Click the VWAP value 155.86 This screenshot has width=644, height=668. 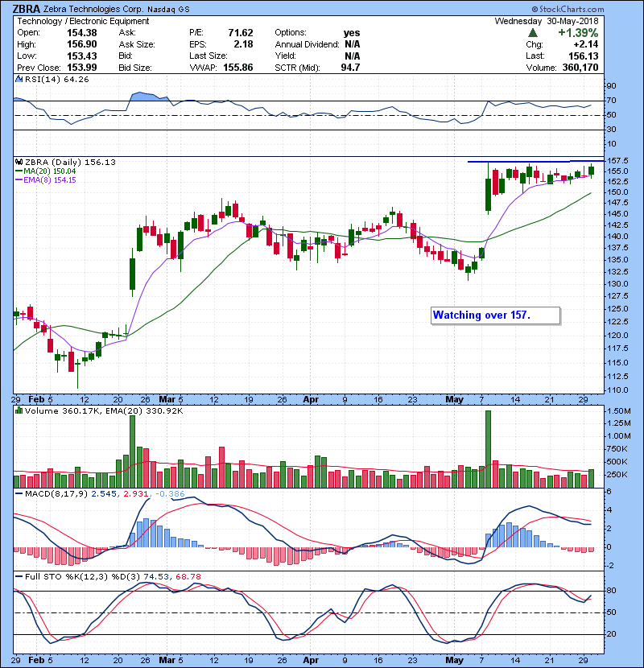click(237, 68)
